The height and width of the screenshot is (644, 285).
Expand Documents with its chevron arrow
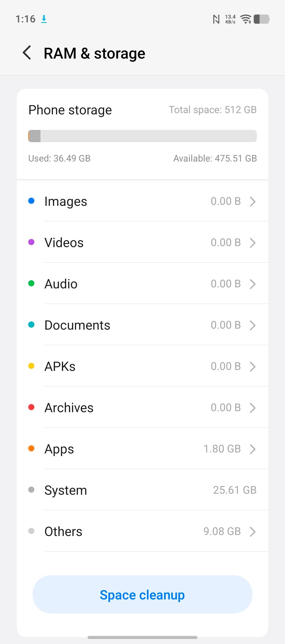click(x=252, y=325)
